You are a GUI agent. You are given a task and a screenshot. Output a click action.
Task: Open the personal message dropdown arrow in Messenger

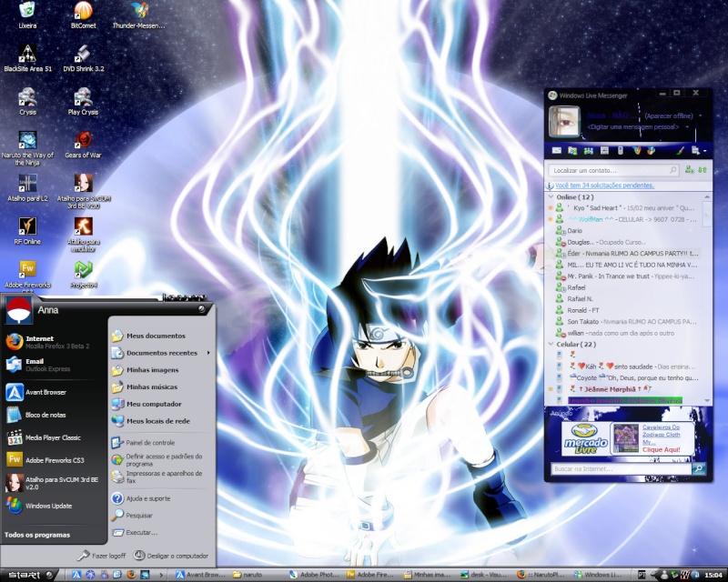pos(687,126)
